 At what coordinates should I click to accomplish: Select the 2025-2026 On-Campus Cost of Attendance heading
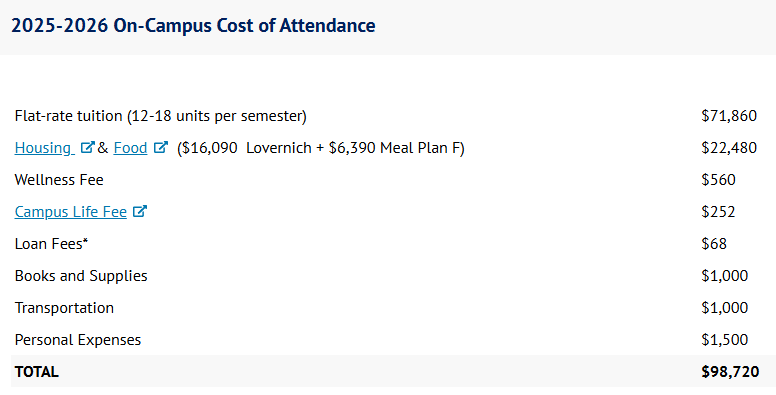[193, 26]
